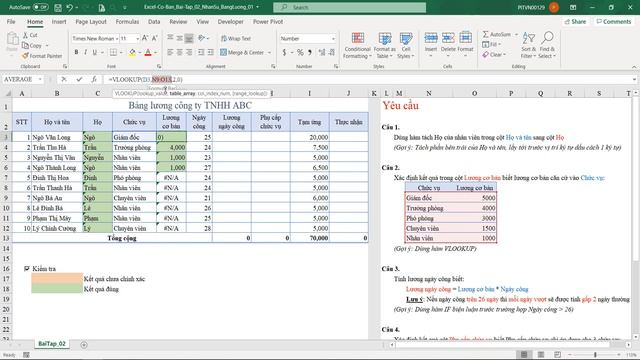Open the File tab
Viewport: 640px width, 360px height.
[x=11, y=22]
